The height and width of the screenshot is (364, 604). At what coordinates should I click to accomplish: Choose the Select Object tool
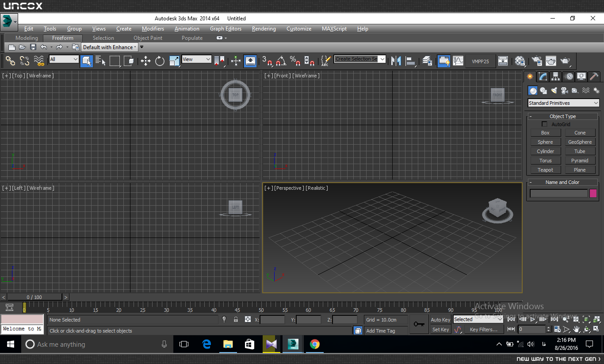click(87, 61)
